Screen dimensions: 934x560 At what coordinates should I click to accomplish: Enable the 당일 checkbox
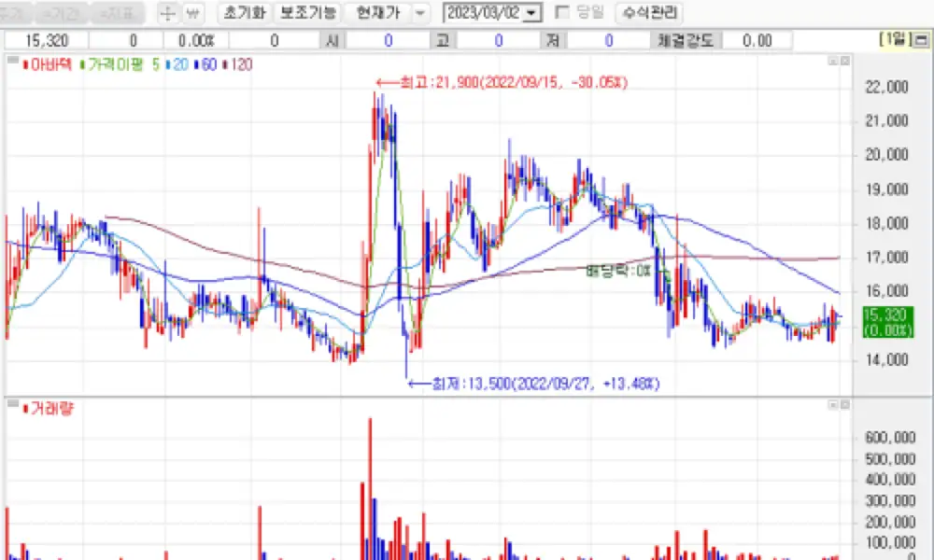[x=561, y=12]
